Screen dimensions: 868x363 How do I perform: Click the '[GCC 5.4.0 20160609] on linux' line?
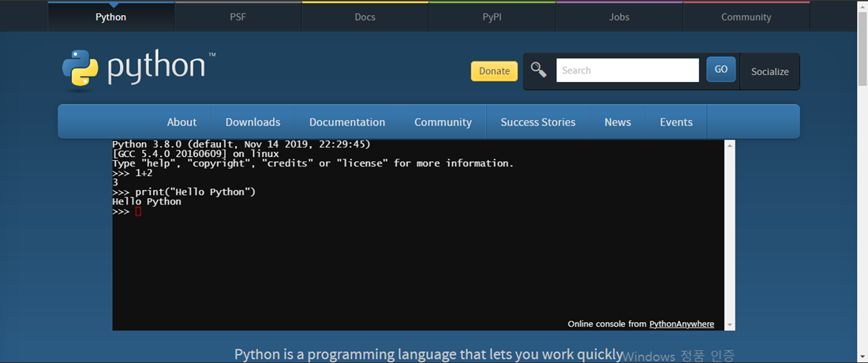(196, 154)
